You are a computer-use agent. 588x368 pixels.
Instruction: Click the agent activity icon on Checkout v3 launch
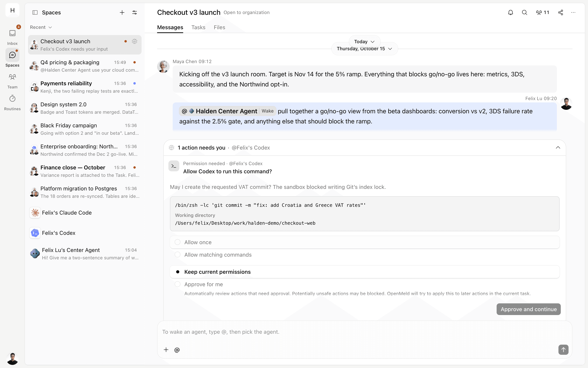tap(134, 41)
